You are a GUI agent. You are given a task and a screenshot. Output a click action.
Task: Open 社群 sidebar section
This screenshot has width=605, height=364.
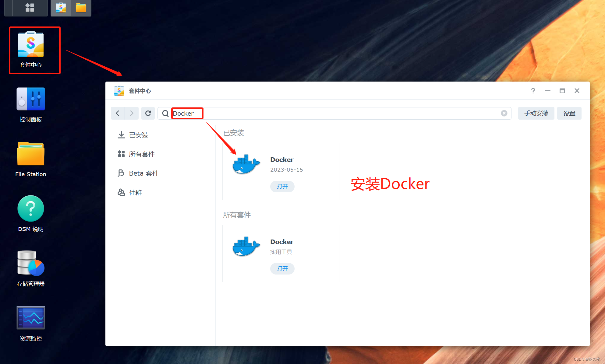tap(135, 192)
